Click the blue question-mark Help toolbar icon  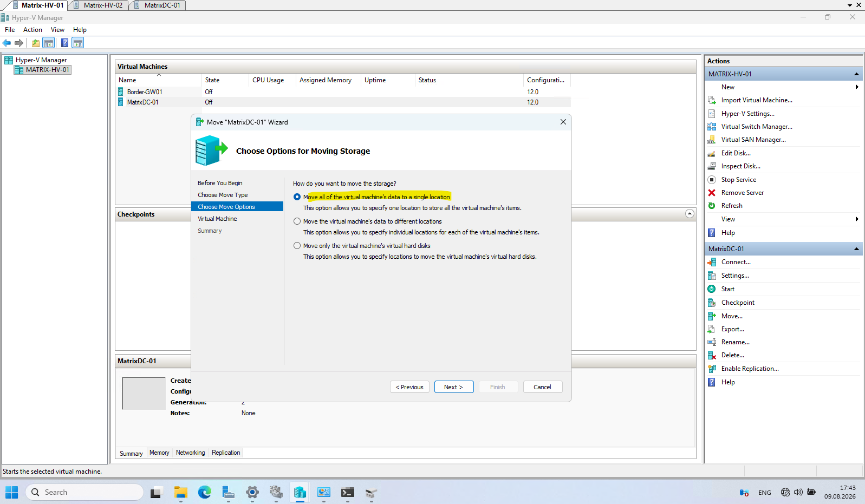coord(65,43)
